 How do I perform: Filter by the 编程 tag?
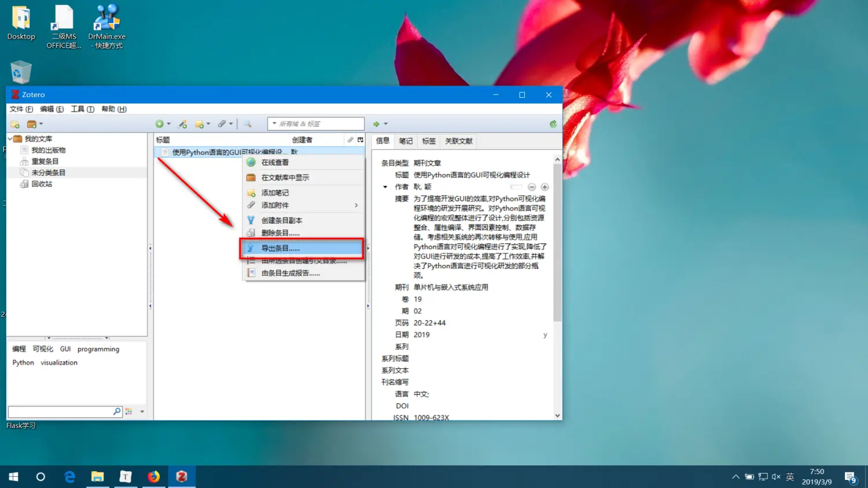(19, 349)
